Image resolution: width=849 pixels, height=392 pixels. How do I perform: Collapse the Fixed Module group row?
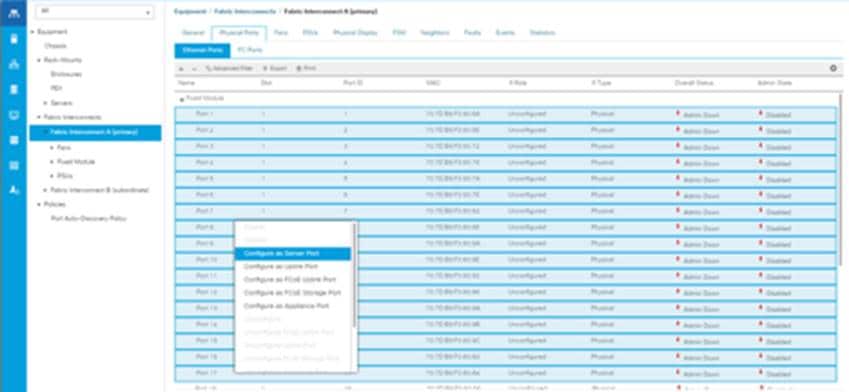(x=181, y=99)
